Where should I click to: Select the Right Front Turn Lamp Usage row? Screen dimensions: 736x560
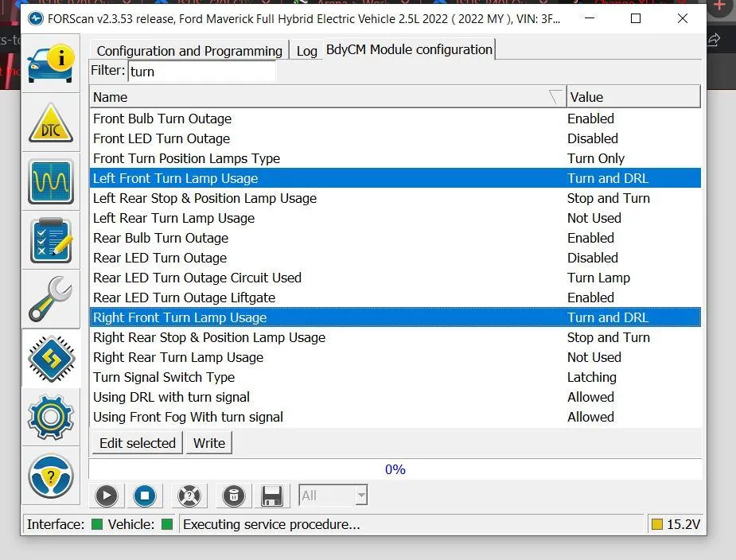tap(395, 317)
